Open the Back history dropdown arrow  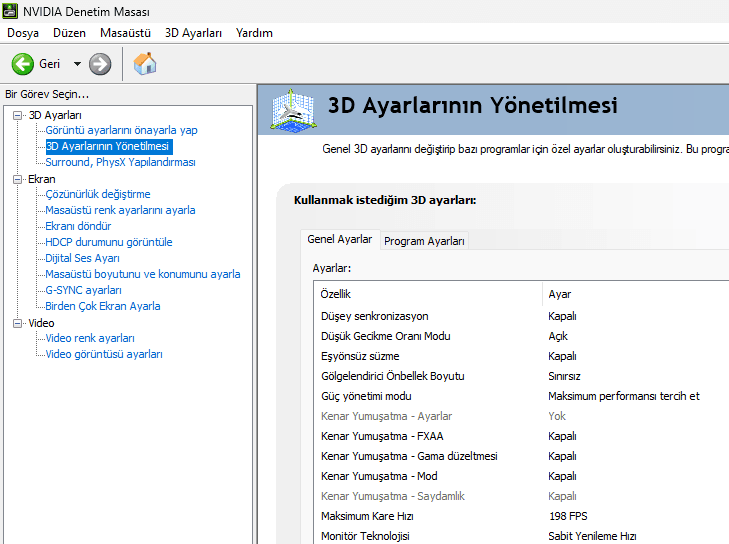tap(77, 64)
